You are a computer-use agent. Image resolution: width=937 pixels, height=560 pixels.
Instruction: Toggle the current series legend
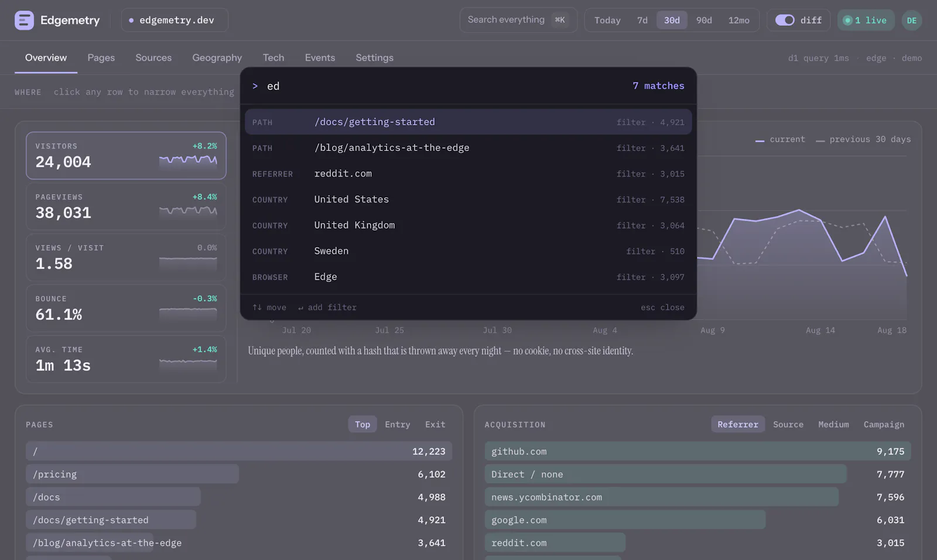780,140
